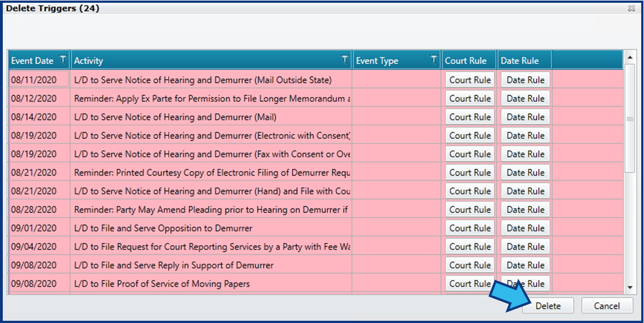644x323 pixels.
Task: Select activity 'Reminder: Party May Amend Pleading'
Action: [212, 209]
